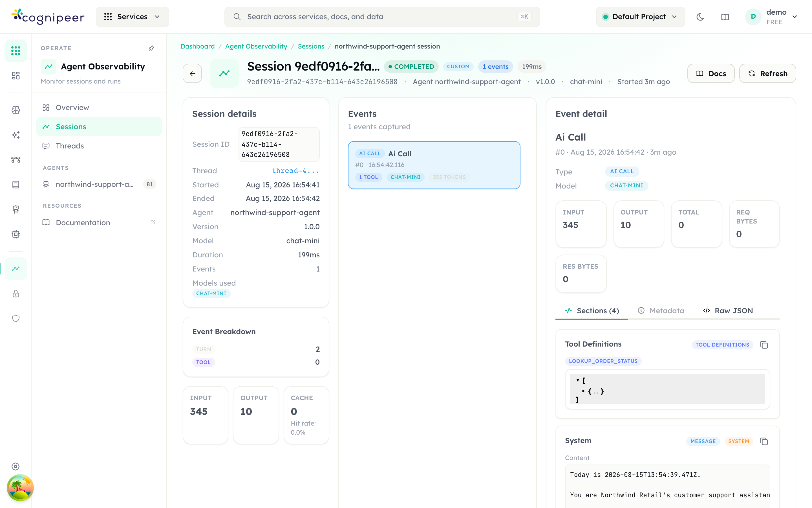
Task: Focus the global search field
Action: (x=382, y=17)
